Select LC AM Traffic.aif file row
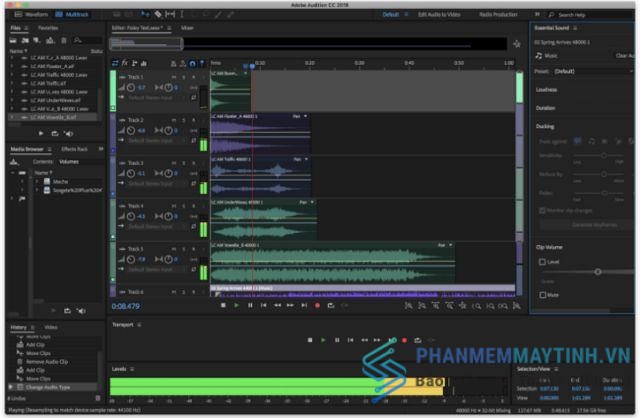This screenshot has width=640, height=418. (53, 83)
